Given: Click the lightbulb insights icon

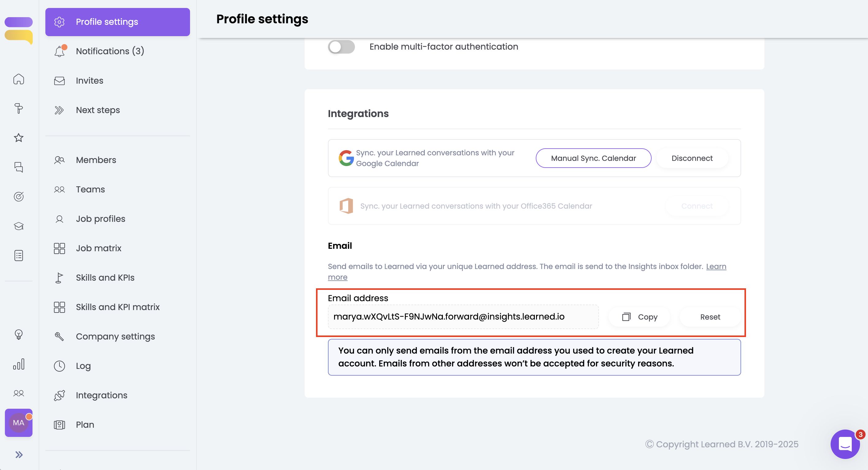Looking at the screenshot, I should [18, 335].
